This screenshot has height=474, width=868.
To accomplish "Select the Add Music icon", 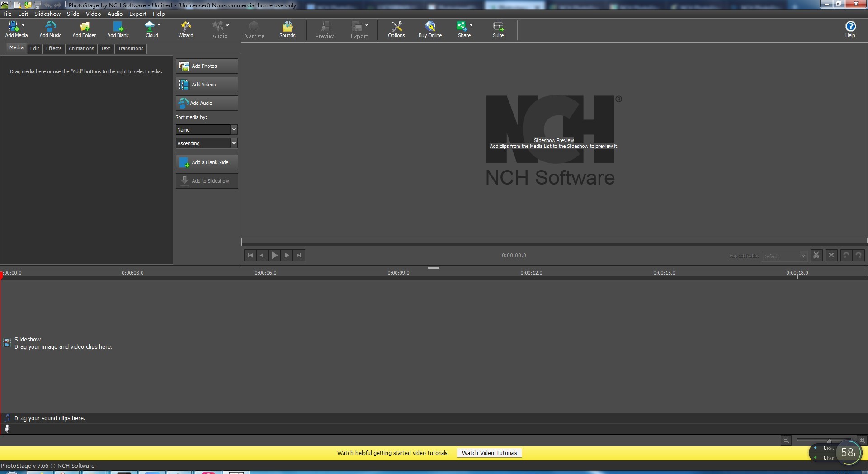I will pos(50,29).
